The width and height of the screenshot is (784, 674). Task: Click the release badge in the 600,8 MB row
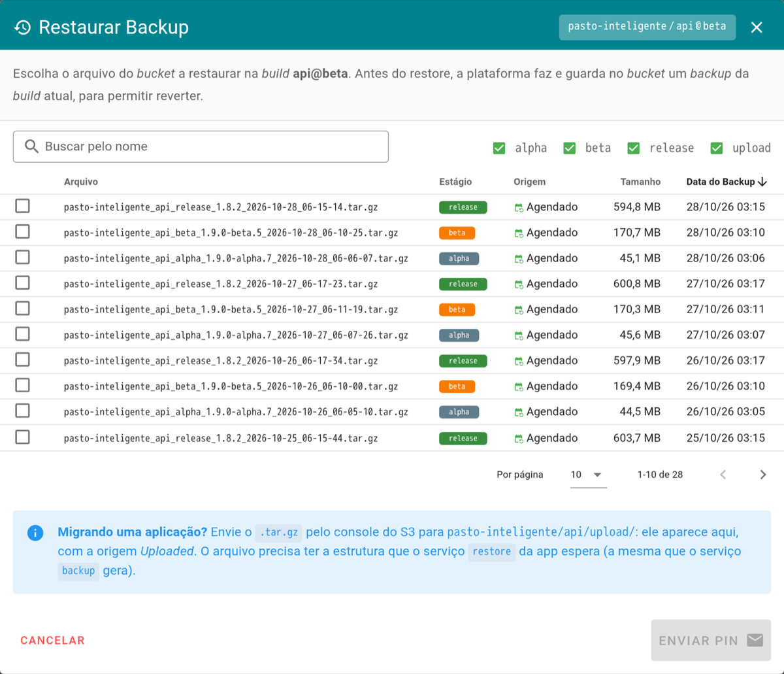pyautogui.click(x=463, y=284)
